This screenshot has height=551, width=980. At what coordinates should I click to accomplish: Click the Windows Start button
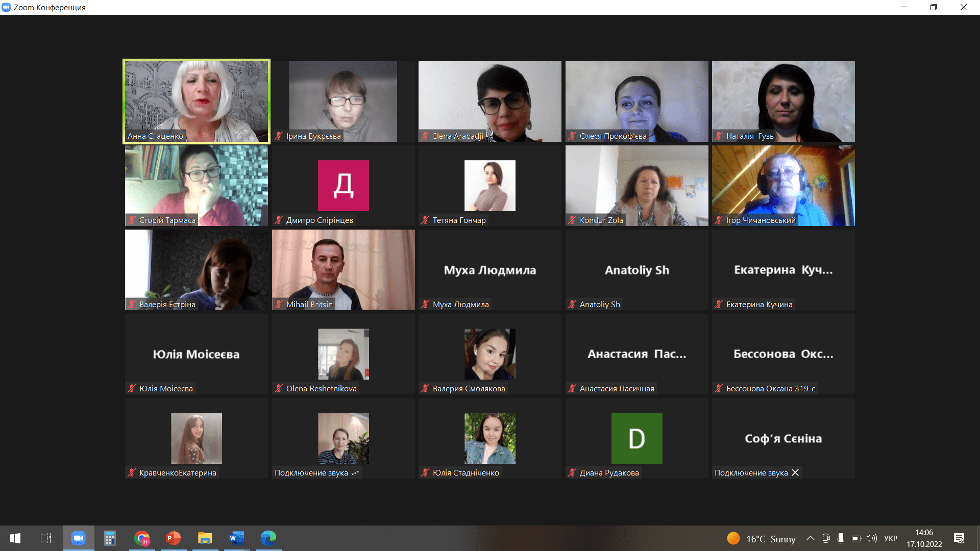pos(15,538)
